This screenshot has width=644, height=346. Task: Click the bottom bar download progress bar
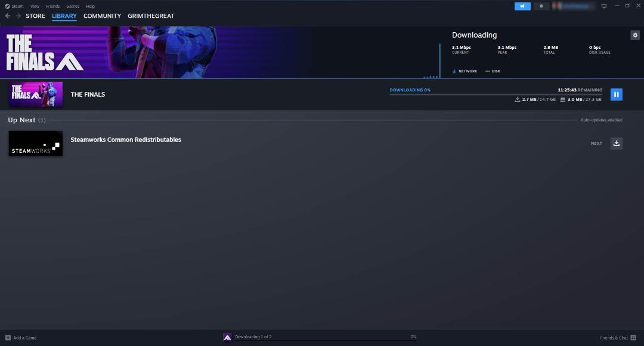(x=326, y=341)
